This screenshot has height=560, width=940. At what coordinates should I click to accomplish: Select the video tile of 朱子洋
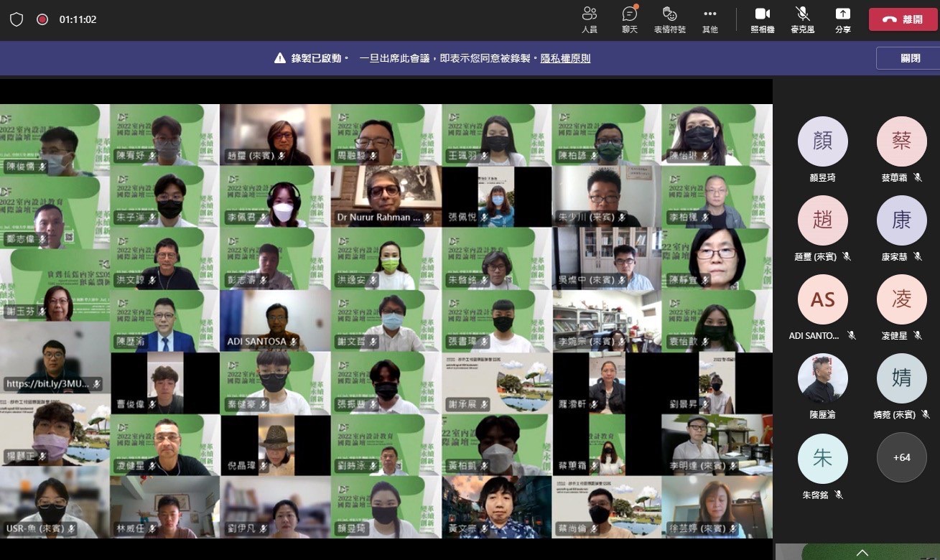pyautogui.click(x=165, y=197)
